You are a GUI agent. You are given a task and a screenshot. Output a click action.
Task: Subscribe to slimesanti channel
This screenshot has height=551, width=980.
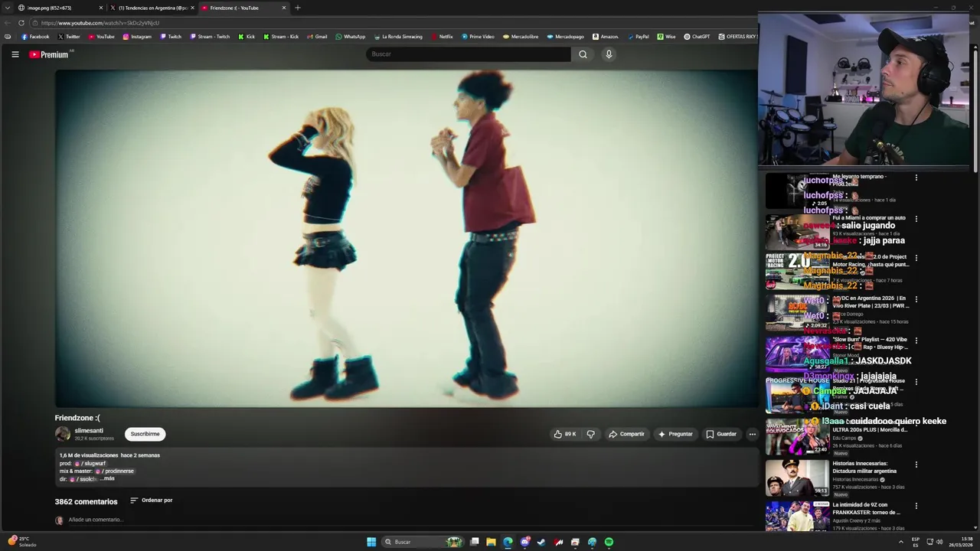click(145, 434)
